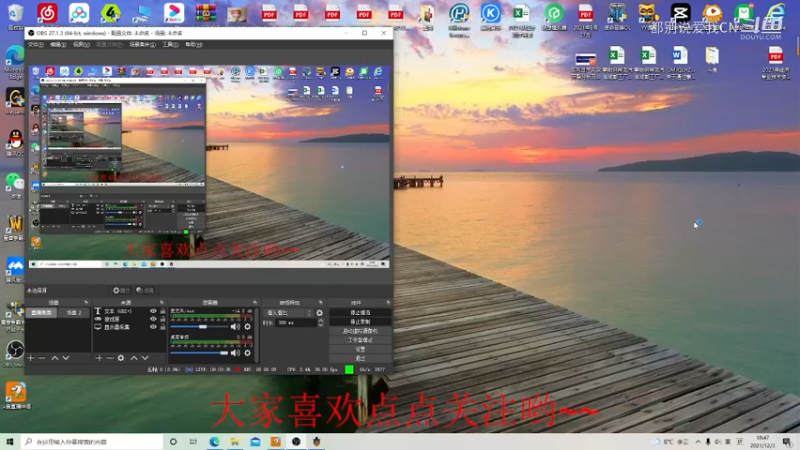Screen dimensions: 800x450
Task: Open 麦克风/Aux audio settings gear
Action: 247,327
